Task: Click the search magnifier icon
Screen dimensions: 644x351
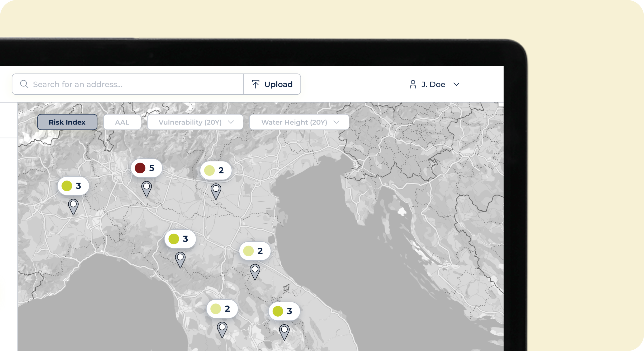Action: tap(24, 84)
